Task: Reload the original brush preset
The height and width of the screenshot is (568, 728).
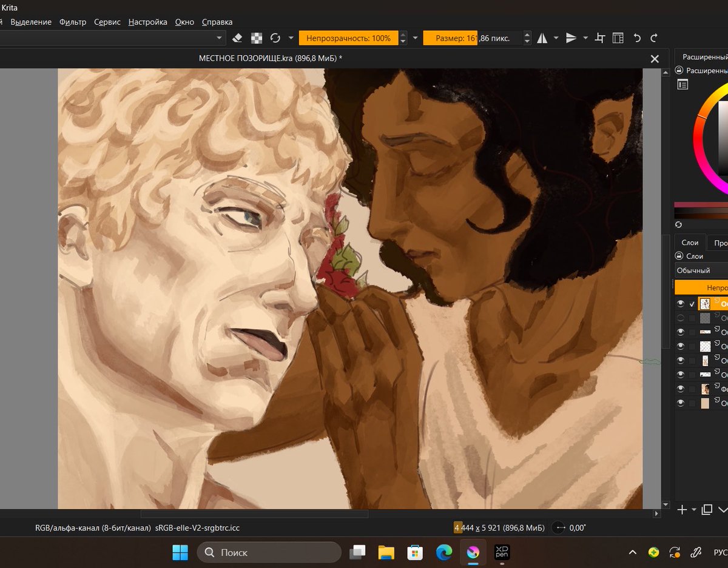Action: coord(275,38)
